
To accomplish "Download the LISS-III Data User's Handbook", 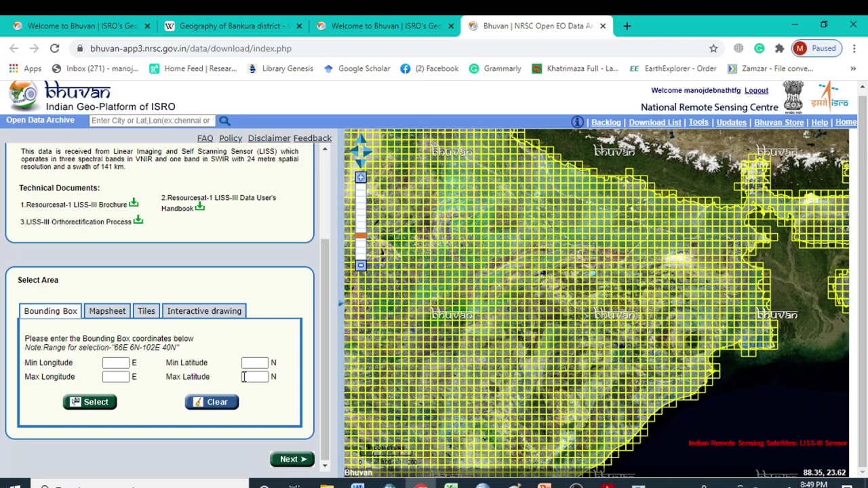I will pos(200,207).
